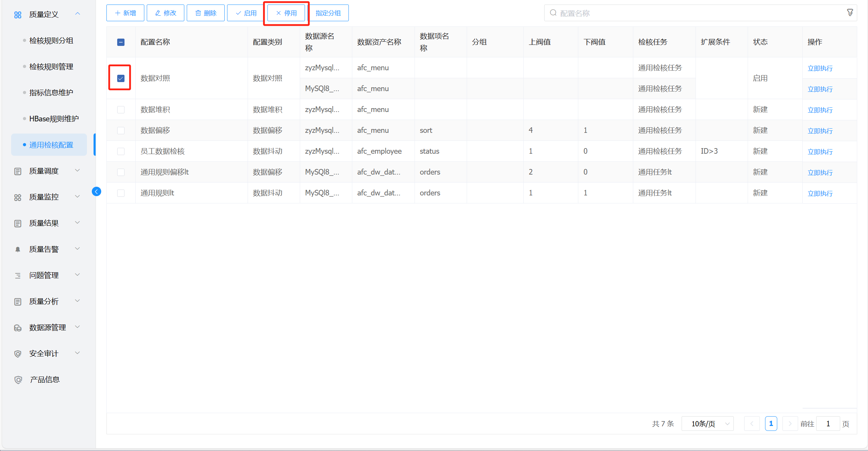The width and height of the screenshot is (868, 451).
Task: Click the blue sidebar collapse arrow
Action: (x=96, y=192)
